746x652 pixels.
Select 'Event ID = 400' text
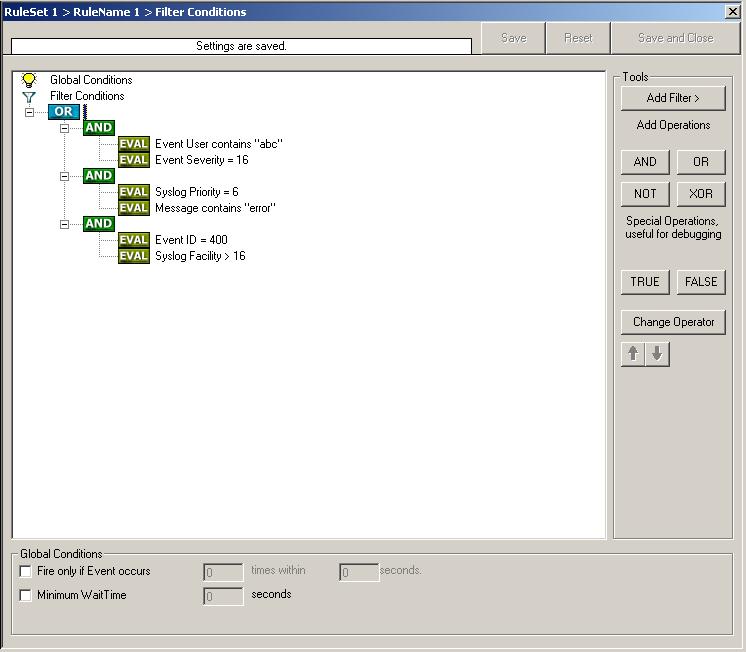[191, 240]
